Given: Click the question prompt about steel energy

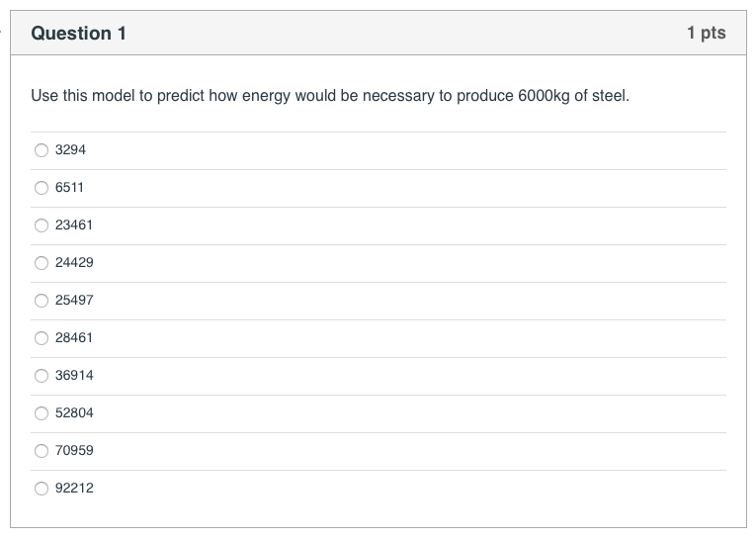Looking at the screenshot, I should 330,96.
